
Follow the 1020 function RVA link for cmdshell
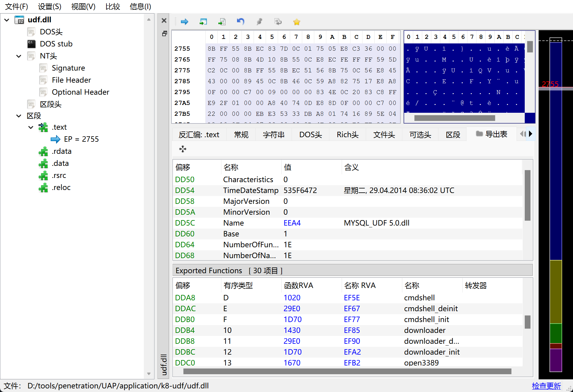292,298
